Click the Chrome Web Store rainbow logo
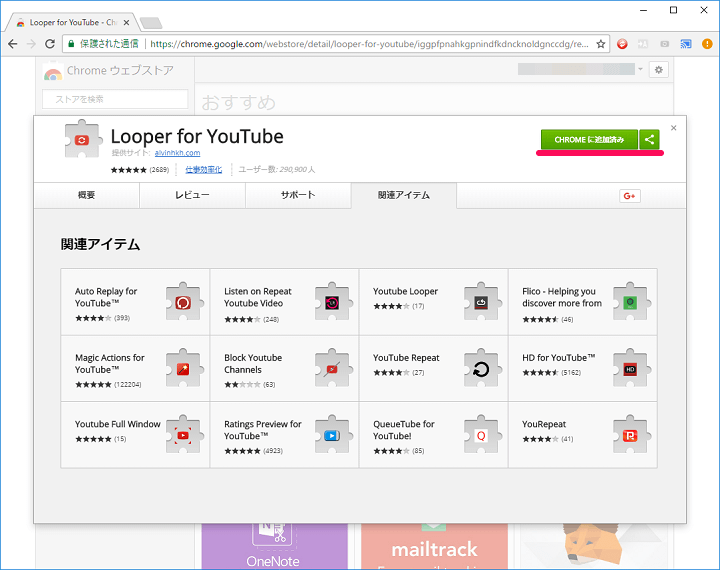The image size is (720, 570). pos(53,73)
